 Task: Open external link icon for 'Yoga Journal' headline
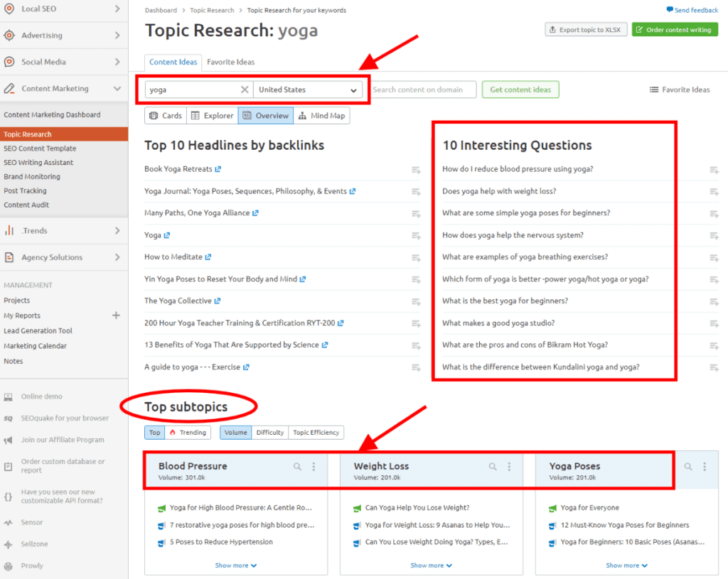[353, 191]
